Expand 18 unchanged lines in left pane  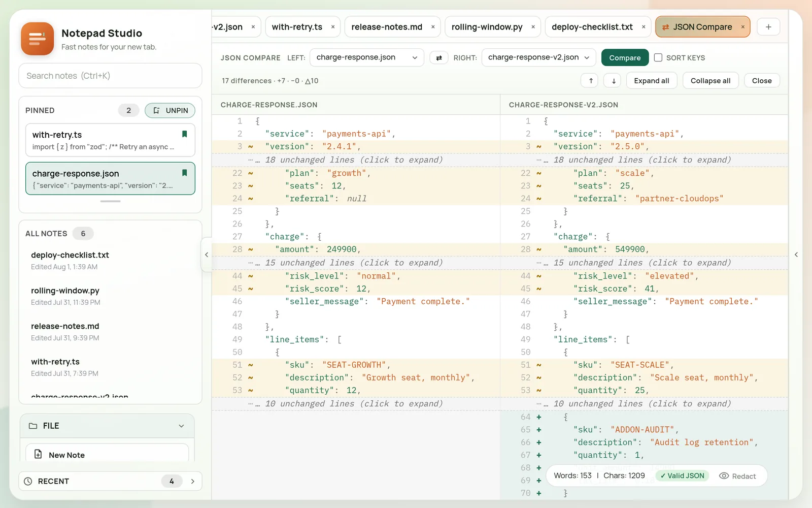click(356, 160)
